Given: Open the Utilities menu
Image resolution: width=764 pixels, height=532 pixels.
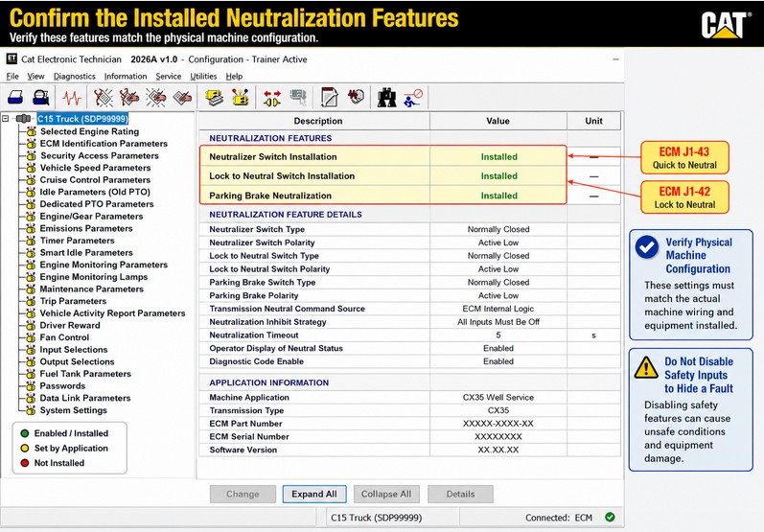Looking at the screenshot, I should 203,76.
